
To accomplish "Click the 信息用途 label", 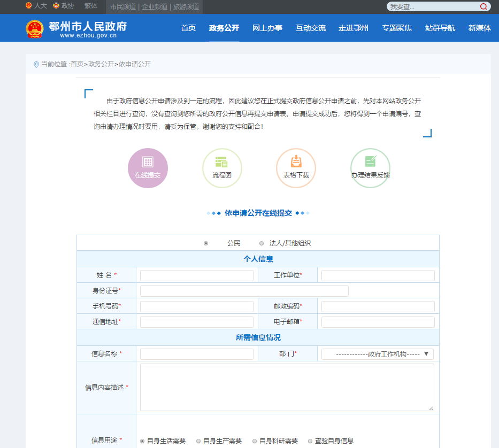I will [x=104, y=441].
